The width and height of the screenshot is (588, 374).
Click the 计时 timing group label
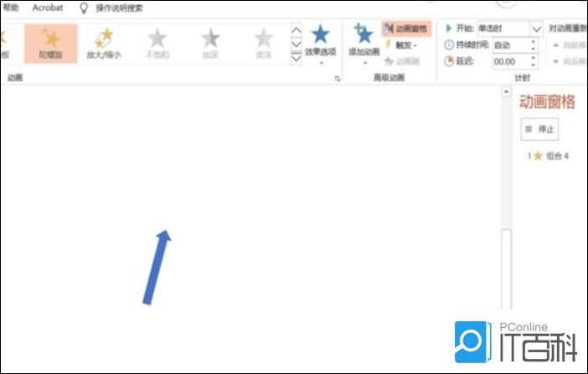pos(523,78)
